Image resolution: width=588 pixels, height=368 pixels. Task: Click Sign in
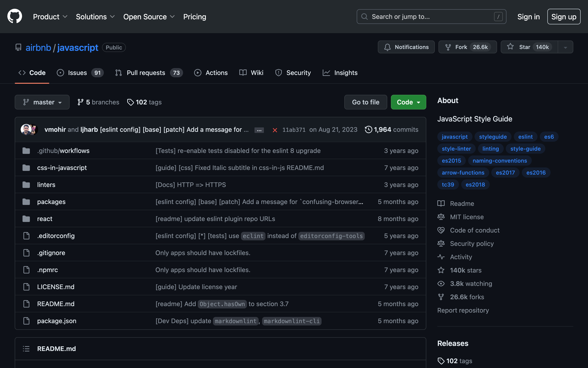pyautogui.click(x=529, y=17)
